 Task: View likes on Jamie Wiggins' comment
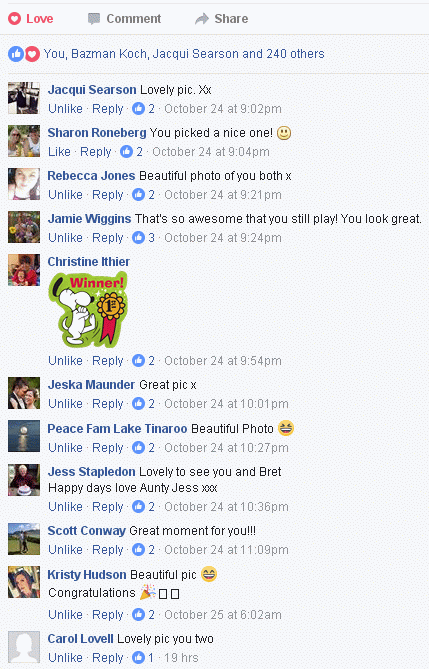tap(143, 238)
